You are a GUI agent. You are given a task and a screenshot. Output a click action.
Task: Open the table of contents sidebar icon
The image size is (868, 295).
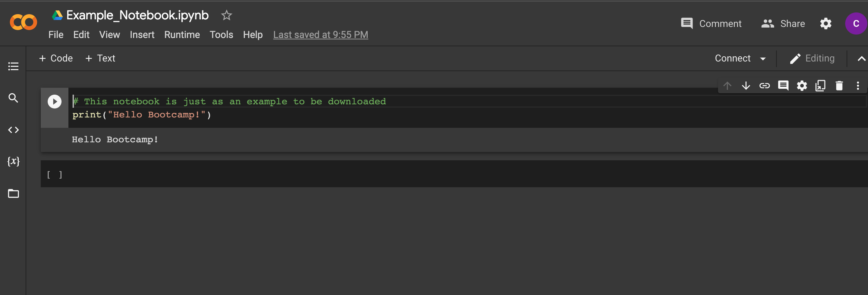[13, 66]
